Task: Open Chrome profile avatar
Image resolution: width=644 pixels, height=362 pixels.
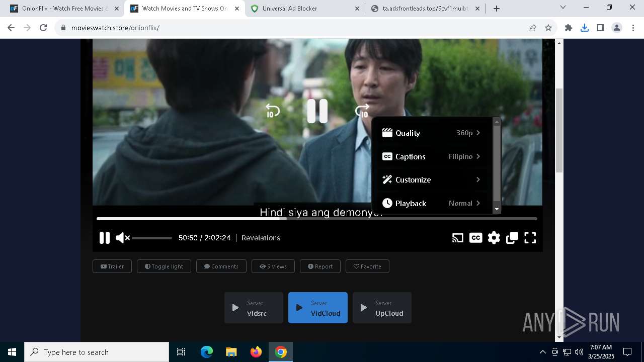Action: (617, 28)
